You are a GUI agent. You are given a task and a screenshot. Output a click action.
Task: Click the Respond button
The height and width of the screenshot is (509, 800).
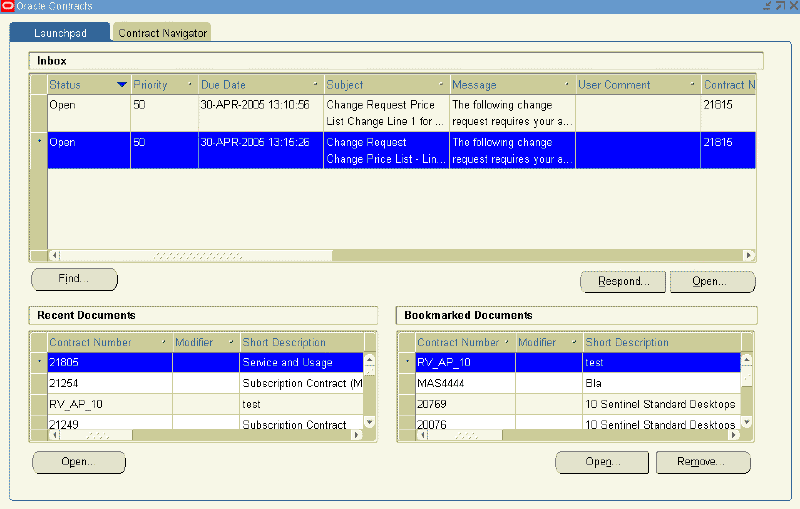point(623,282)
